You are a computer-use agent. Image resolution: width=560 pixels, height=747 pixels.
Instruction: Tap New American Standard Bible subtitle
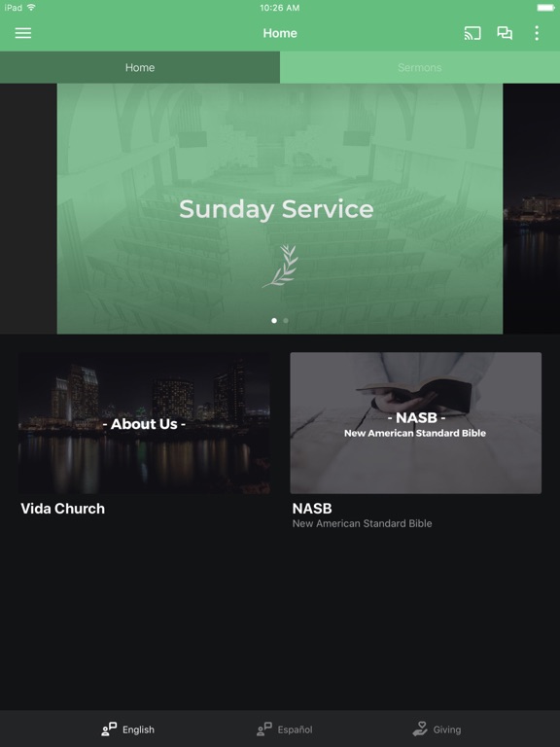click(362, 523)
